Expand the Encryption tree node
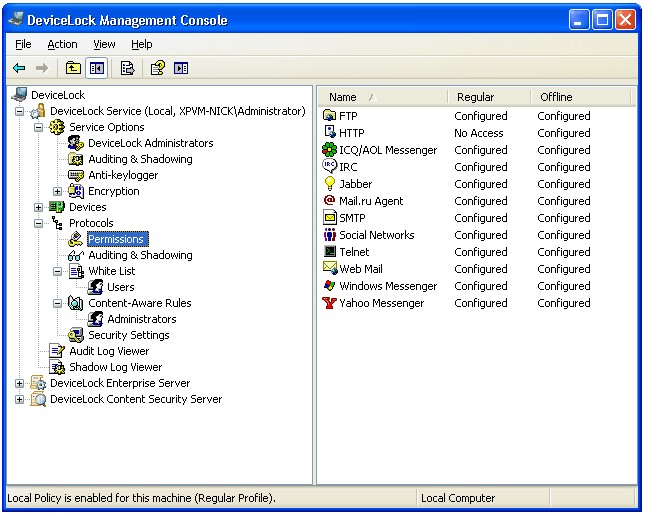Image resolution: width=645 pixels, height=516 pixels. [58, 191]
